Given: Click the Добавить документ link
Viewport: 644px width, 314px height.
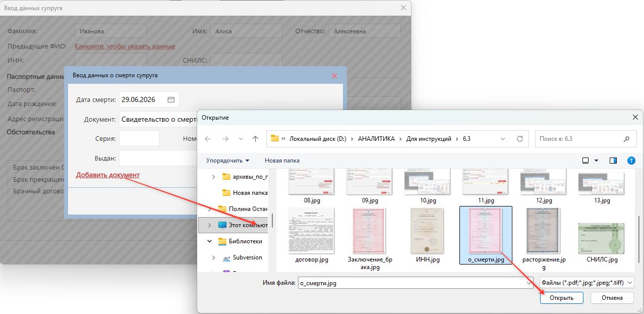Looking at the screenshot, I should [108, 175].
